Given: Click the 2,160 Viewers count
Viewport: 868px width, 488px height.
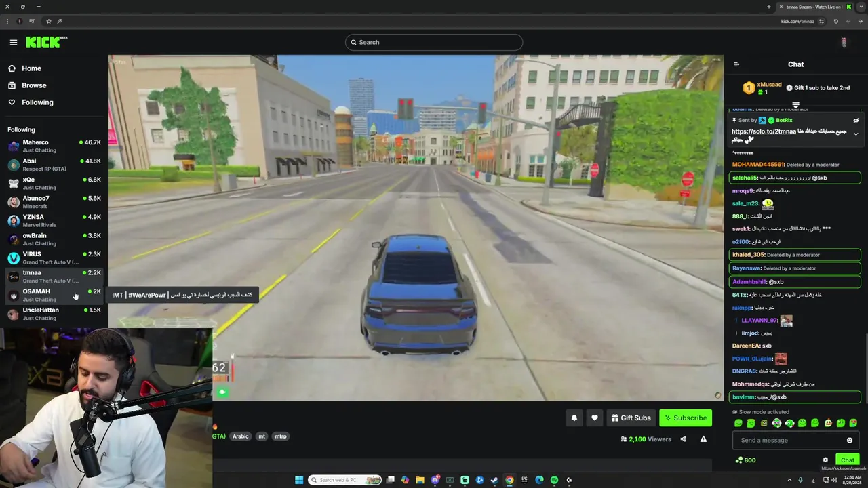Looking at the screenshot, I should 645,439.
